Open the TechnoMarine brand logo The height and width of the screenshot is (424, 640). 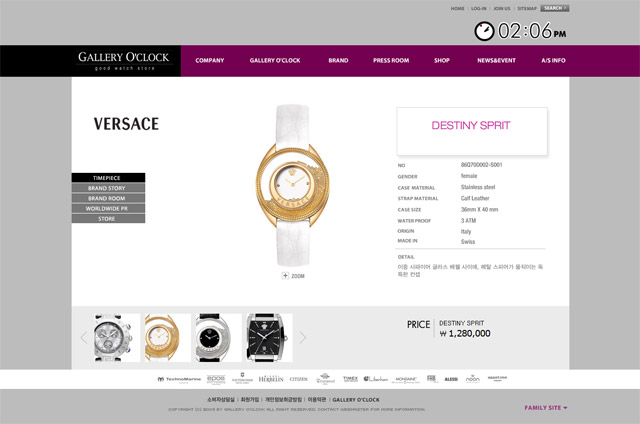coord(179,380)
